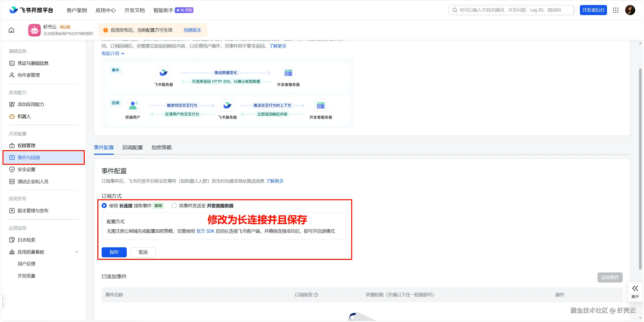Click the 应用质量看板 chart icon
This screenshot has height=322, width=644.
(x=12, y=252)
